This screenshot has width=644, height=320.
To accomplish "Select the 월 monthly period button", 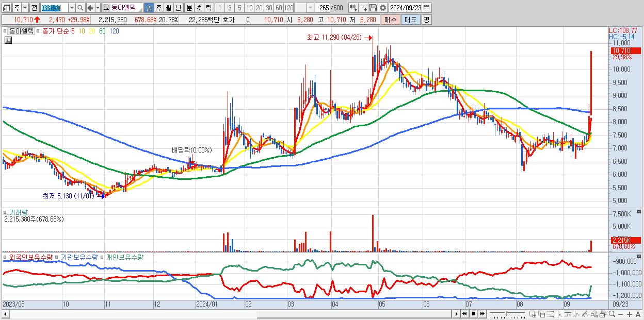I will click(168, 8).
